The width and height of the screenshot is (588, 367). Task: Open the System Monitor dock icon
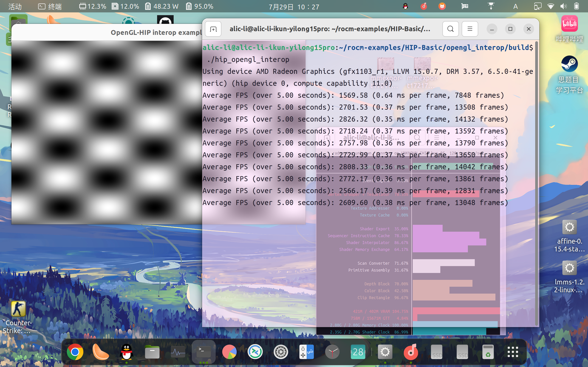178,352
